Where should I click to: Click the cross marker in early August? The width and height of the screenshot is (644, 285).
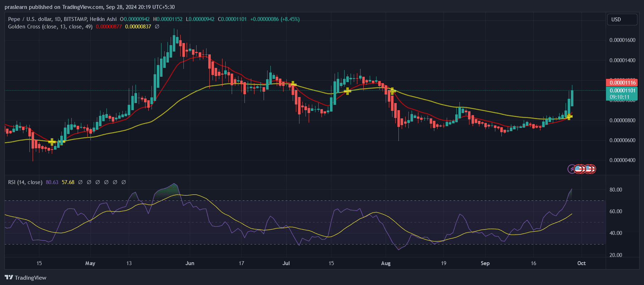point(392,91)
